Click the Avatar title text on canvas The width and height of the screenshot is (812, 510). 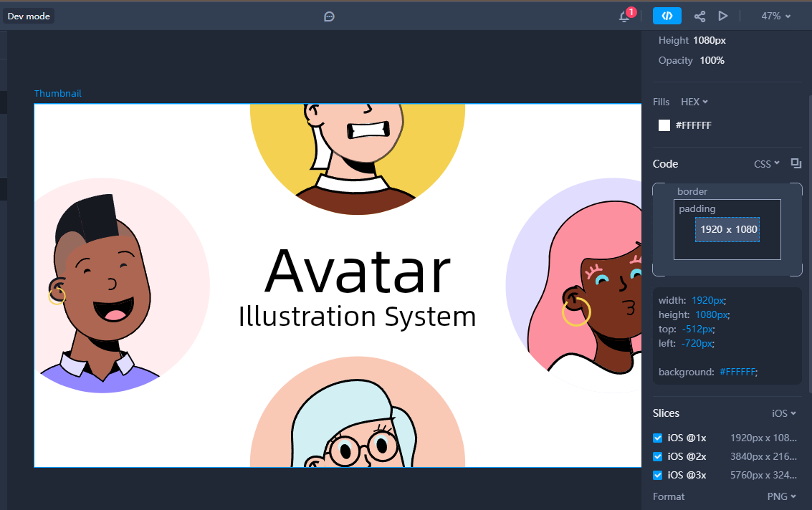tap(358, 272)
